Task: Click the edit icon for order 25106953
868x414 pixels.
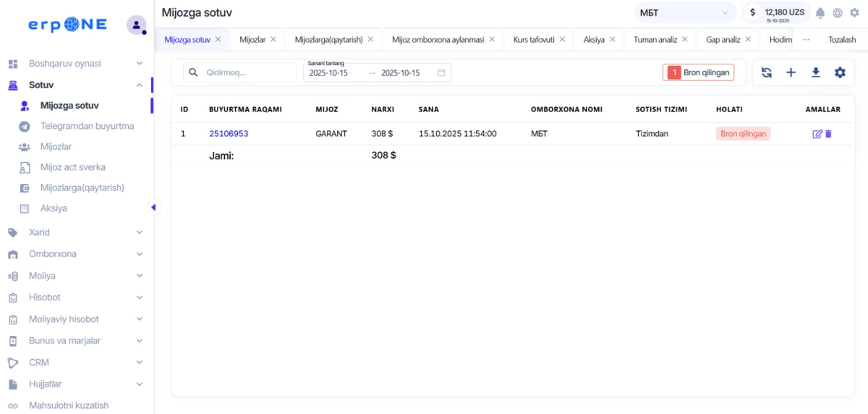Action: click(817, 134)
